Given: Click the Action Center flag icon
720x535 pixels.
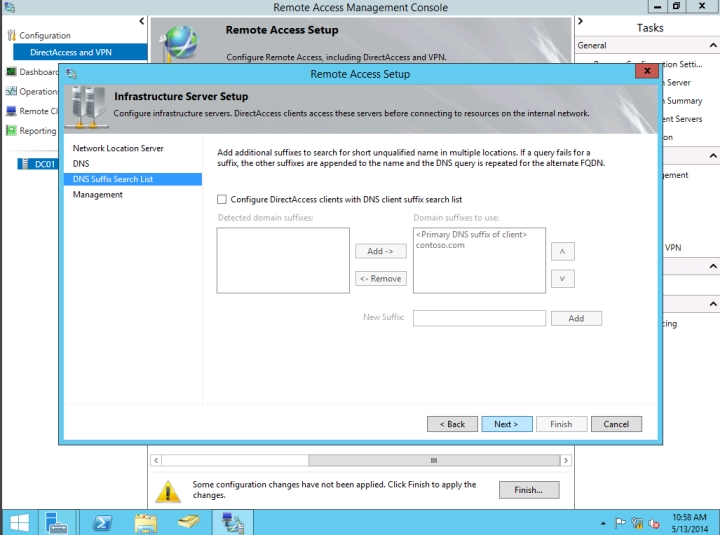Looking at the screenshot, I should tap(620, 523).
